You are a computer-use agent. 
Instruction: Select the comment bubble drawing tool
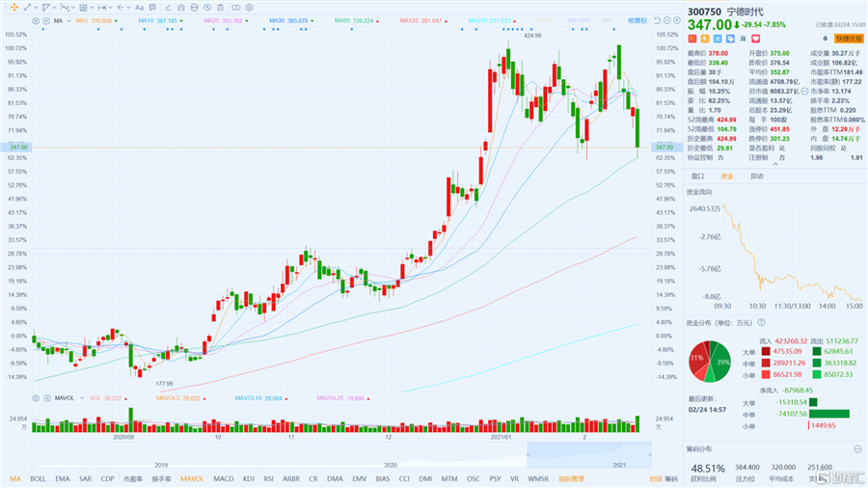[152, 7]
